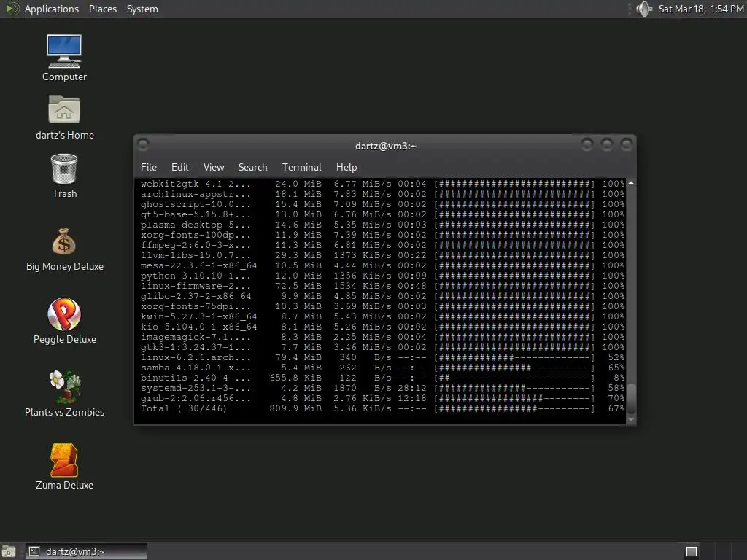The width and height of the screenshot is (747, 560).
Task: Click the grub ETA value 12:18
Action: (412, 399)
